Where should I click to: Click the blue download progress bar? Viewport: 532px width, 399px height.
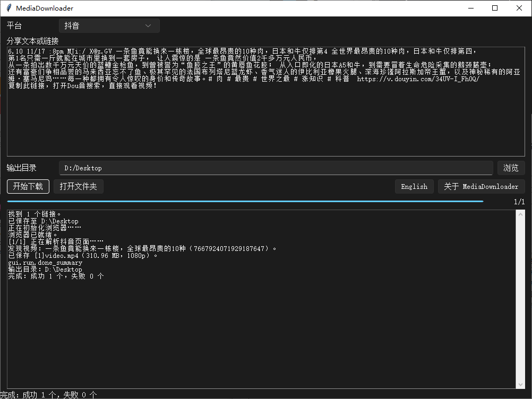pos(245,202)
